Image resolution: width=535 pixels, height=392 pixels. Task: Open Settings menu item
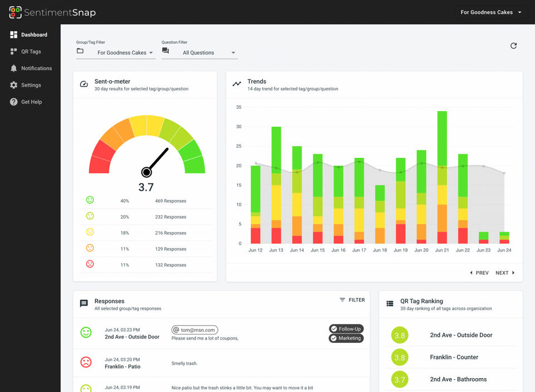point(30,85)
